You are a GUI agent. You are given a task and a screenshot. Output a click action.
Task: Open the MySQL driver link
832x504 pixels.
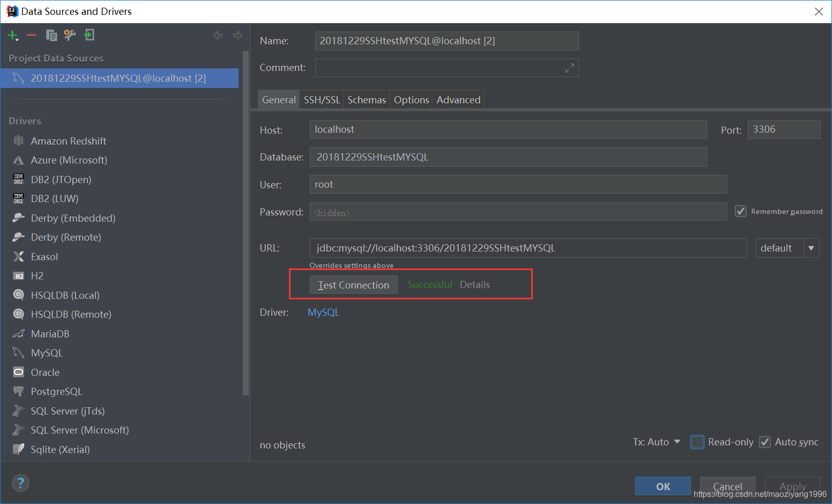coord(323,312)
